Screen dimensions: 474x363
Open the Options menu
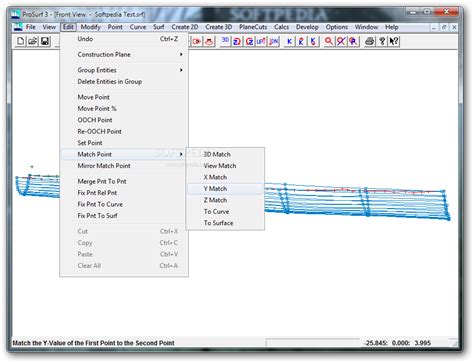337,27
